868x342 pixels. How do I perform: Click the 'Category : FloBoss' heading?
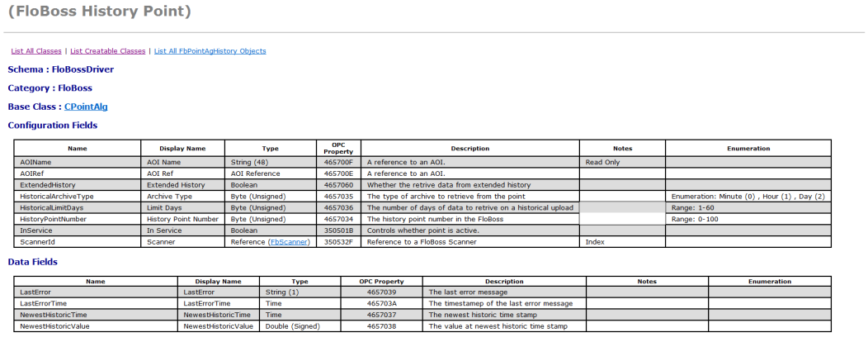click(x=50, y=88)
